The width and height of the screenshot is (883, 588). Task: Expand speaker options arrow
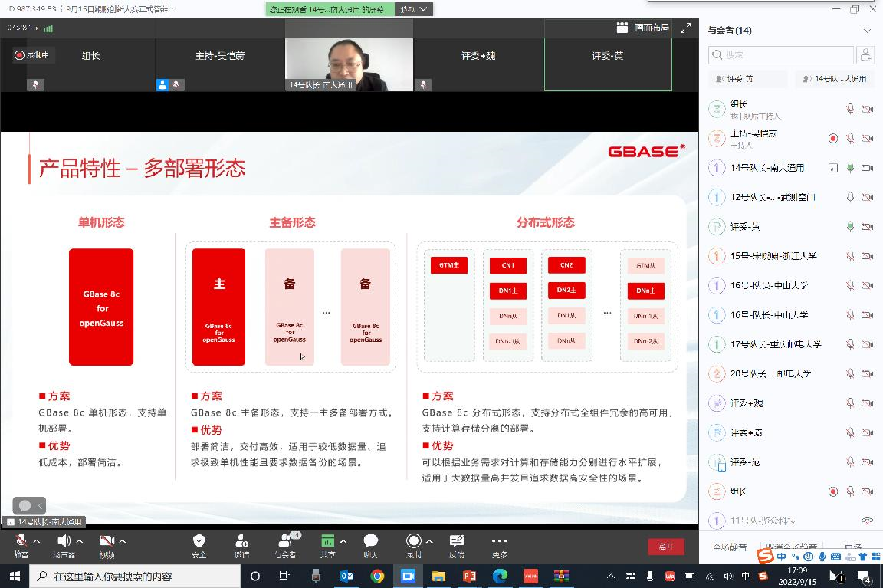pyautogui.click(x=80, y=541)
